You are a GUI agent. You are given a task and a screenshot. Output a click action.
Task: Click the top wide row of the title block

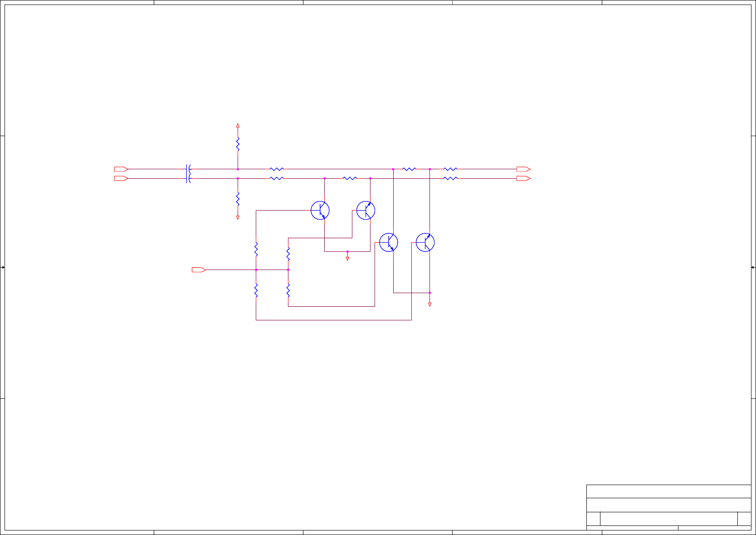pyautogui.click(x=669, y=491)
